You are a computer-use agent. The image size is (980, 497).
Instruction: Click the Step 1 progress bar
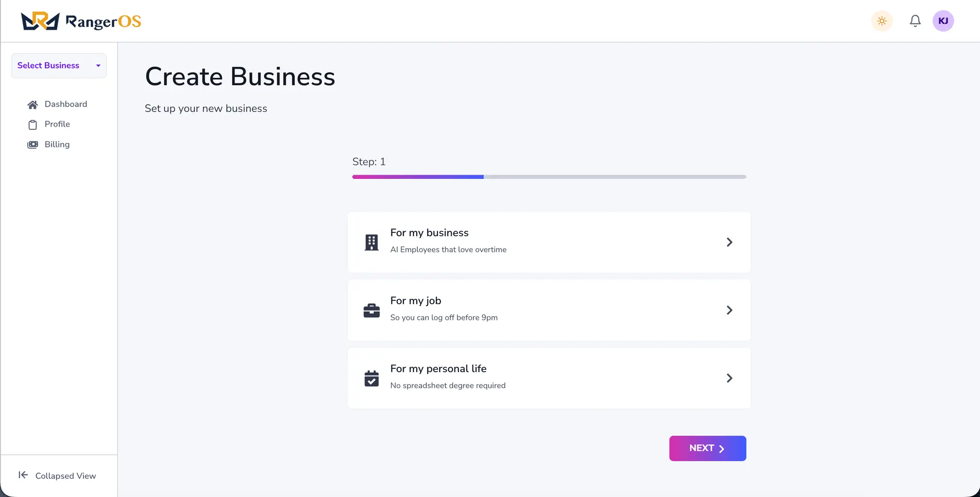point(549,177)
